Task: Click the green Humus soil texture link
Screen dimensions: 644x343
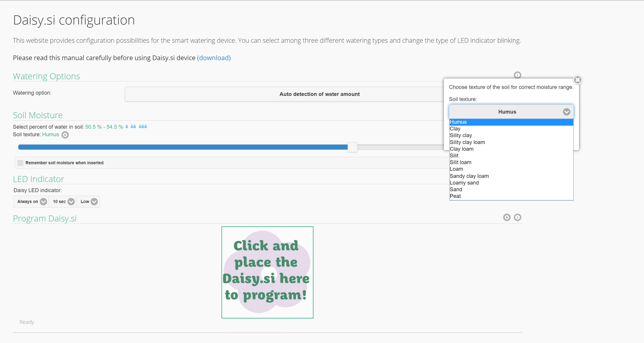Action: [51, 134]
